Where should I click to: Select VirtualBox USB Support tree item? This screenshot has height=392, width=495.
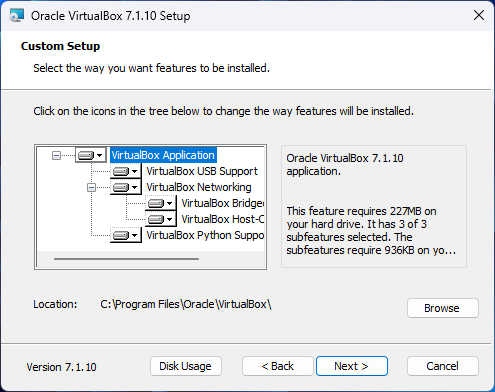coord(202,171)
